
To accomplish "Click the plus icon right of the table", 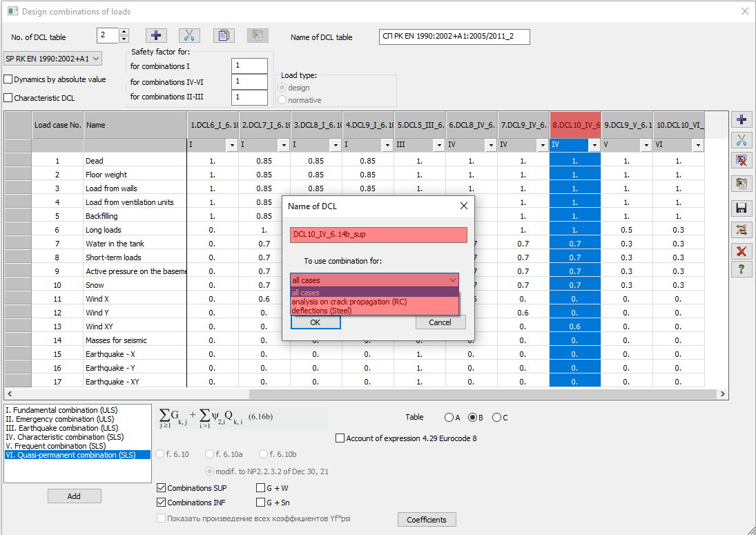I will pos(742,119).
